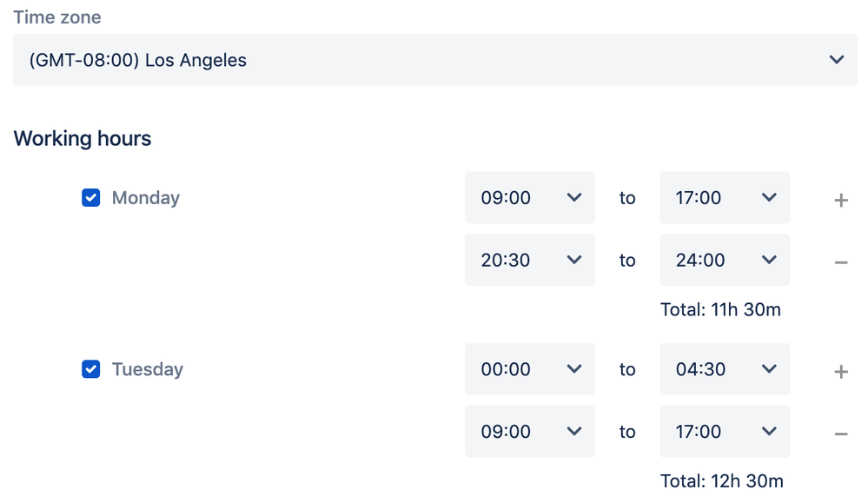Image resolution: width=868 pixels, height=503 pixels.
Task: Click the Time zone field label
Action: 57,17
